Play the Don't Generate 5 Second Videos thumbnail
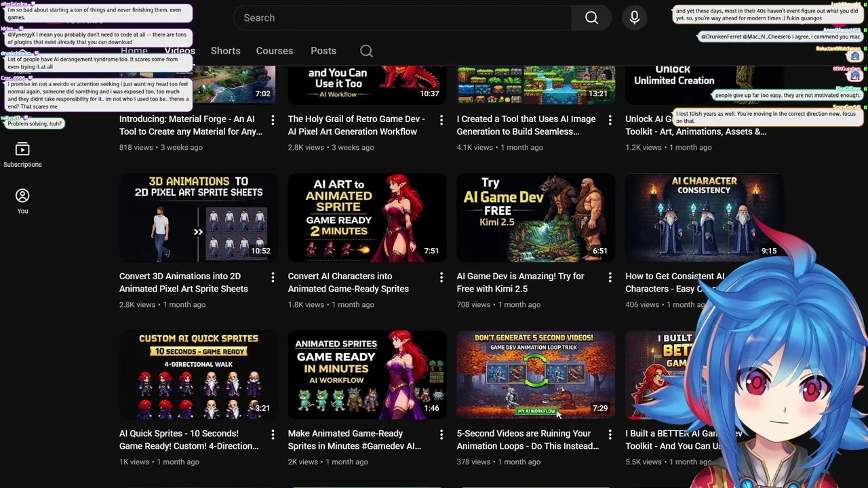This screenshot has height=488, width=868. coord(536,375)
